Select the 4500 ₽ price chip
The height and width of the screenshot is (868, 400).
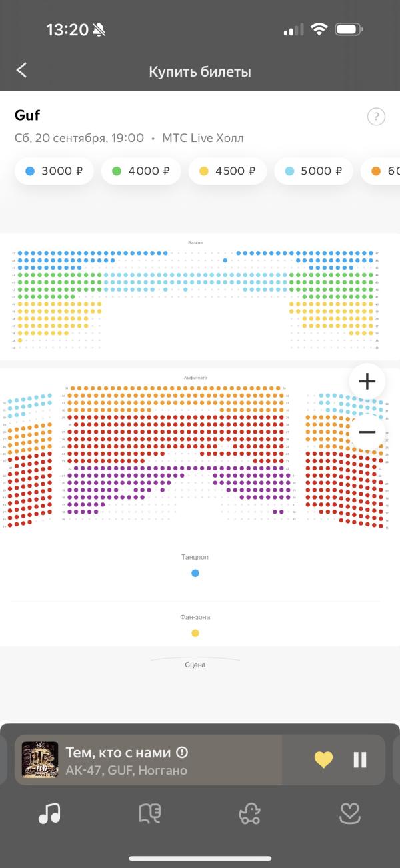(227, 171)
